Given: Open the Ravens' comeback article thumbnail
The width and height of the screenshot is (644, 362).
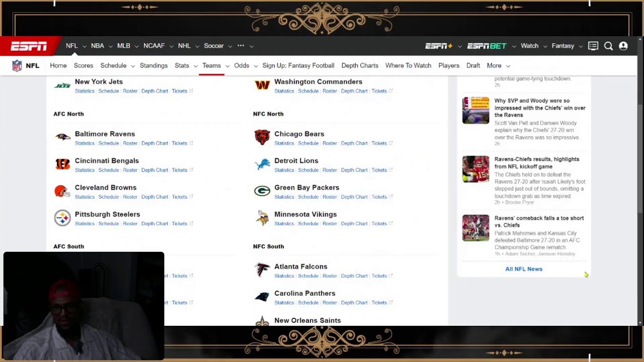Looking at the screenshot, I should pos(475,228).
